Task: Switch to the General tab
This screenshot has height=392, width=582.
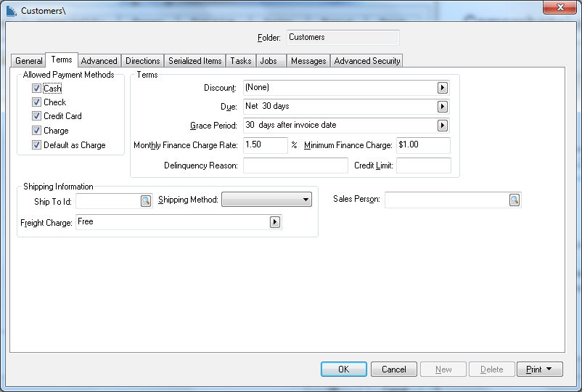Action: (29, 61)
